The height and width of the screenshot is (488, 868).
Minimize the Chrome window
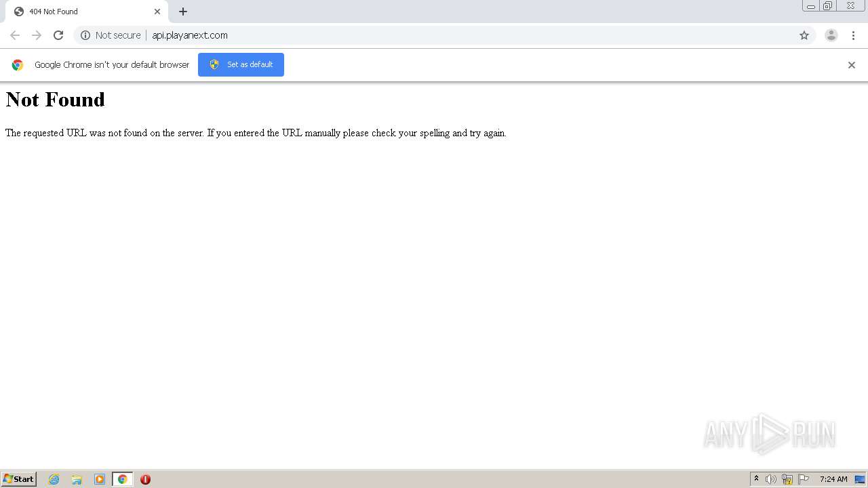[x=811, y=6]
